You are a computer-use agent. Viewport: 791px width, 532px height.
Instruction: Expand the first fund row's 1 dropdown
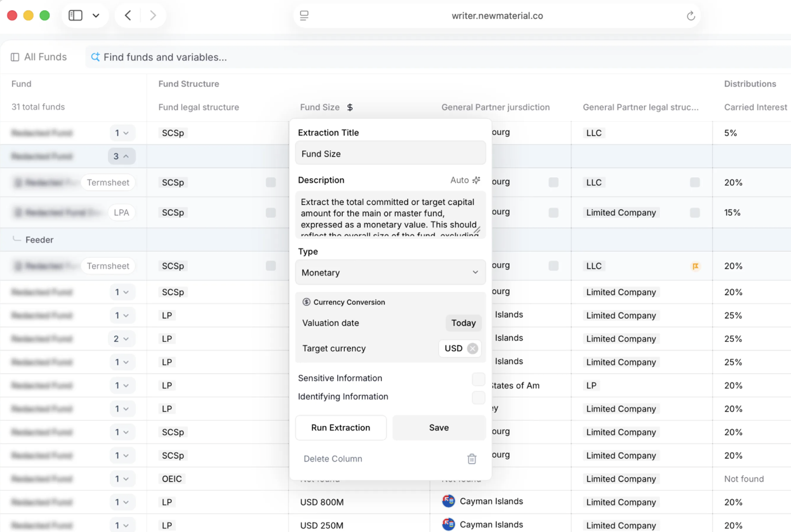click(x=122, y=133)
